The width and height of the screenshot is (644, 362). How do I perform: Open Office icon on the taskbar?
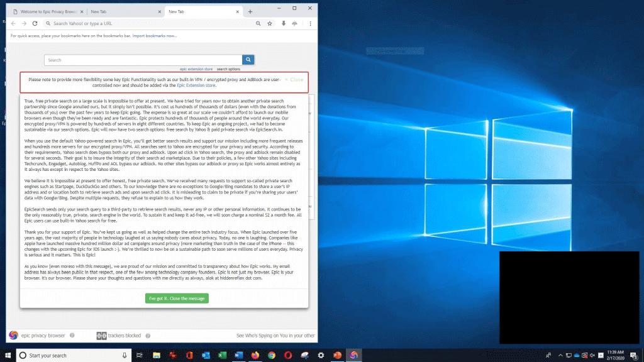tap(189, 356)
